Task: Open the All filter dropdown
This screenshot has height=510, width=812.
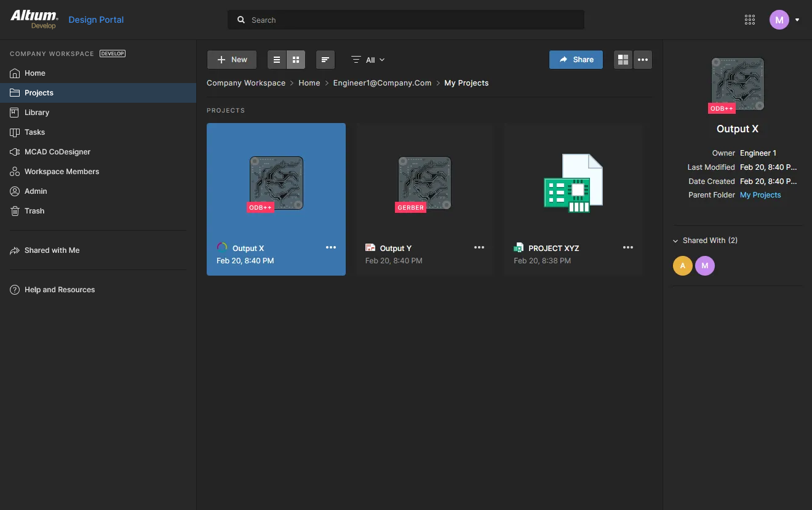Action: coord(368,60)
